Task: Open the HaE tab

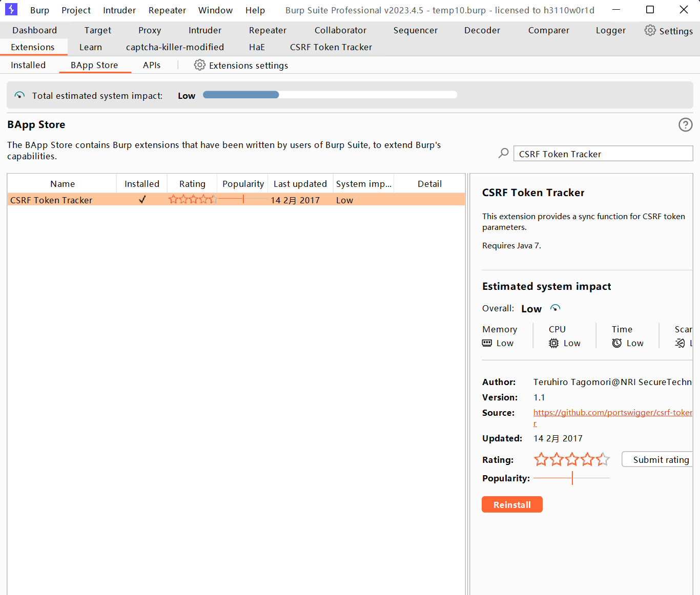Action: coord(257,47)
